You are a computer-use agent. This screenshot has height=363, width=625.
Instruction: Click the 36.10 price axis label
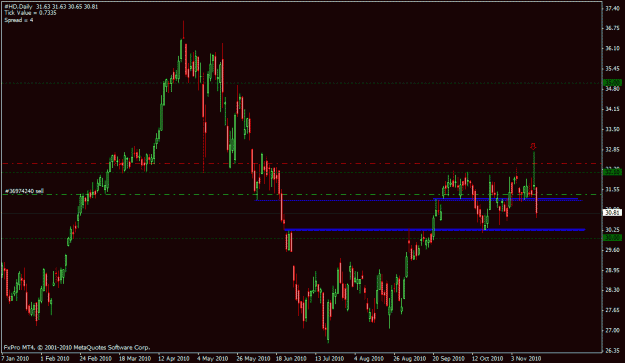[x=612, y=49]
